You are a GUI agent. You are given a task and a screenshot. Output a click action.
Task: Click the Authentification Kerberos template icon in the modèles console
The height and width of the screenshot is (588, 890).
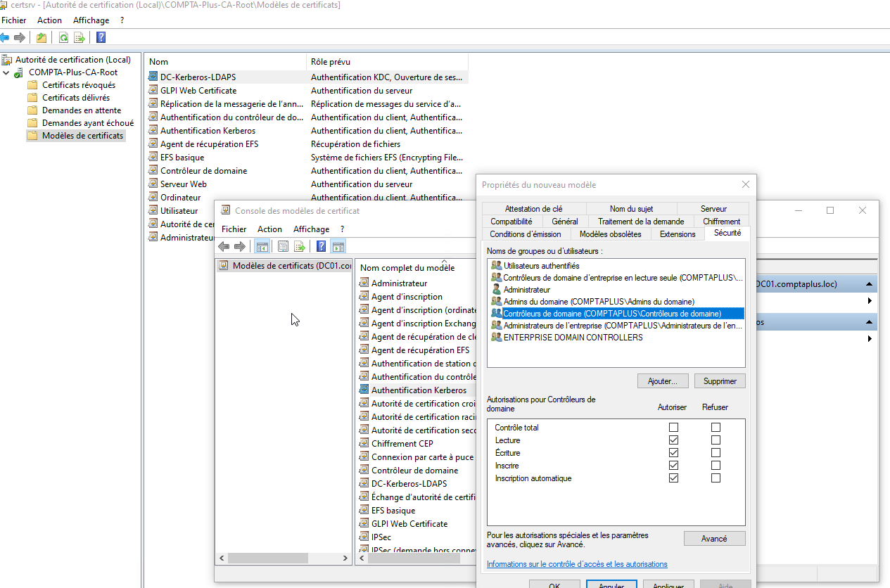click(364, 390)
